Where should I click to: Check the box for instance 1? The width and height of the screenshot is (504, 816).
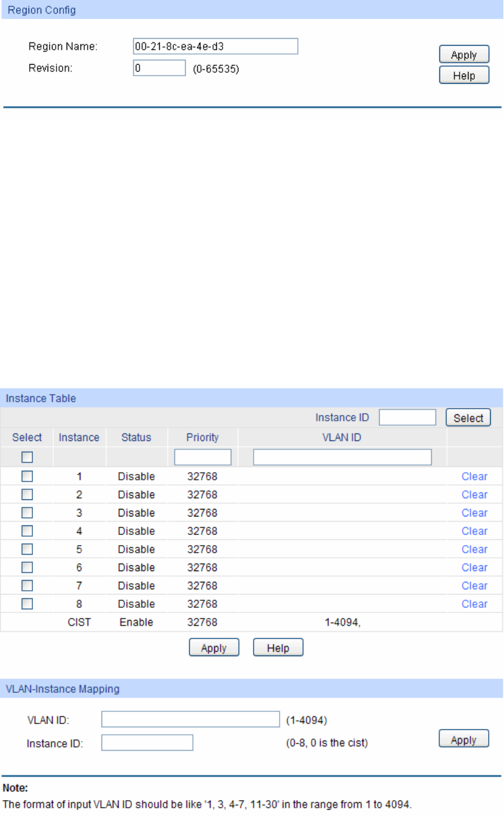click(x=27, y=477)
